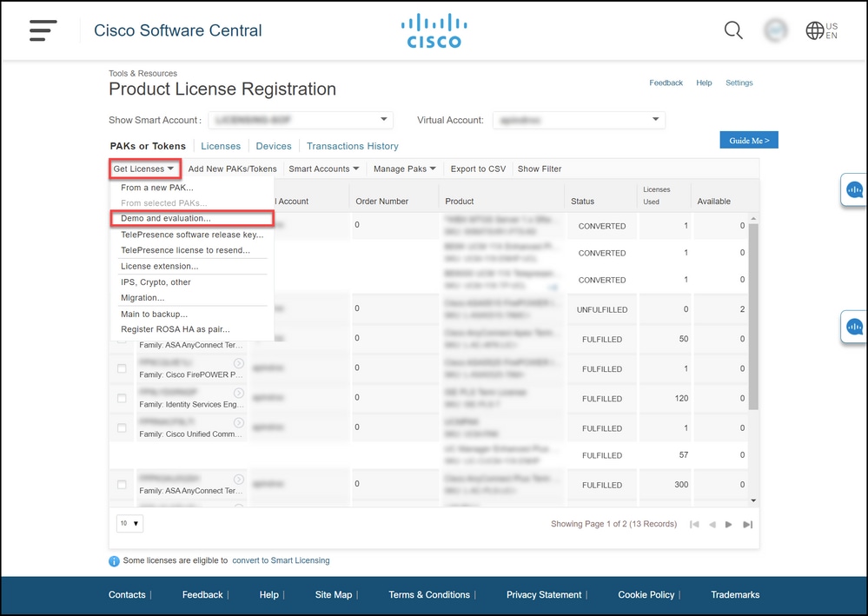Open the upper chat assistant bubble
Screen dimensions: 868x616
[x=854, y=189]
